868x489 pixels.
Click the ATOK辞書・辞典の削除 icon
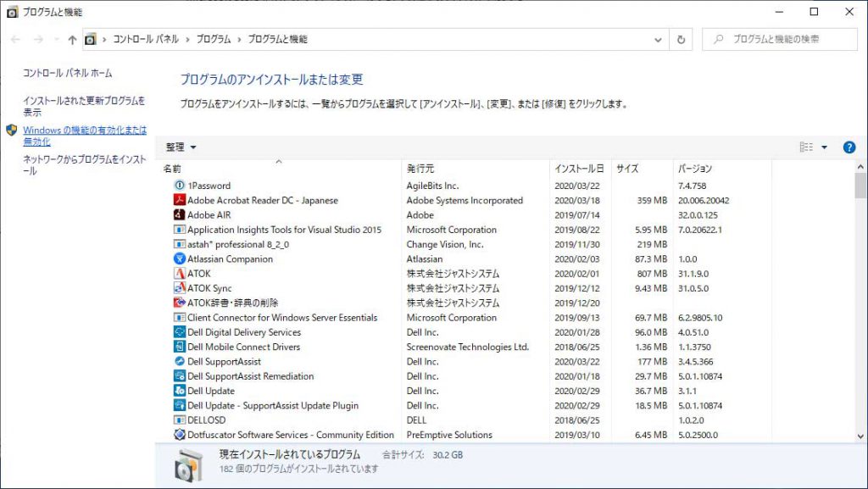click(180, 303)
